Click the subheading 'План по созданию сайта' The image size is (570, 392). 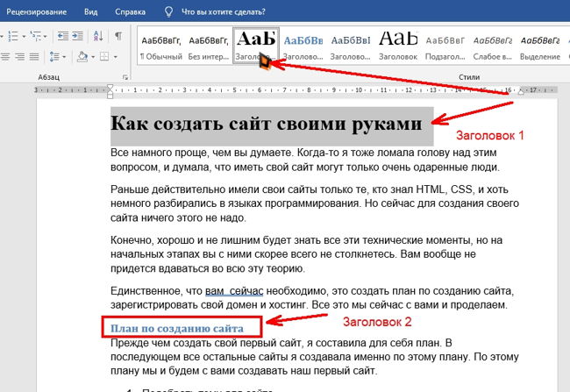(x=177, y=328)
